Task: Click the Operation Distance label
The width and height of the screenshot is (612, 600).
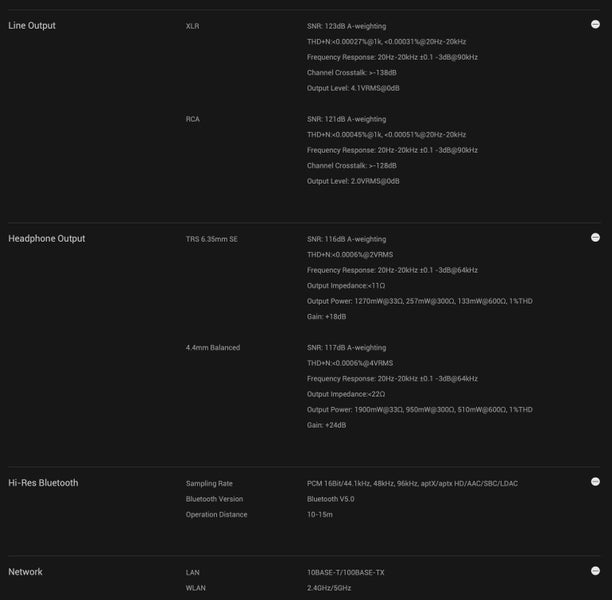Action: point(216,515)
